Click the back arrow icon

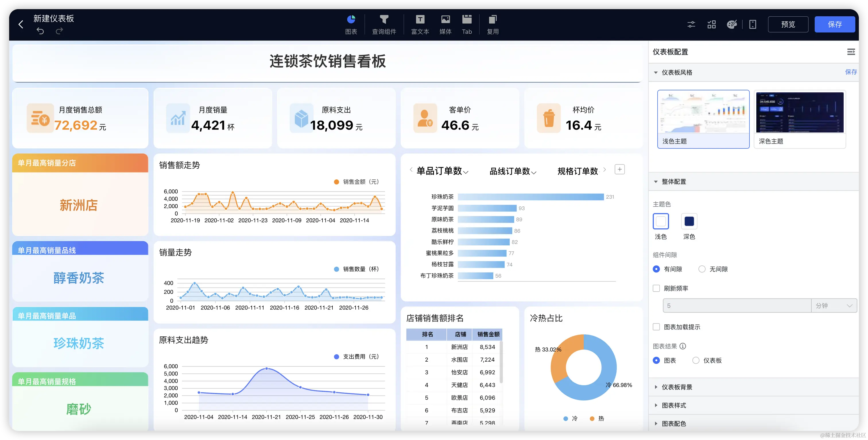[x=21, y=24]
